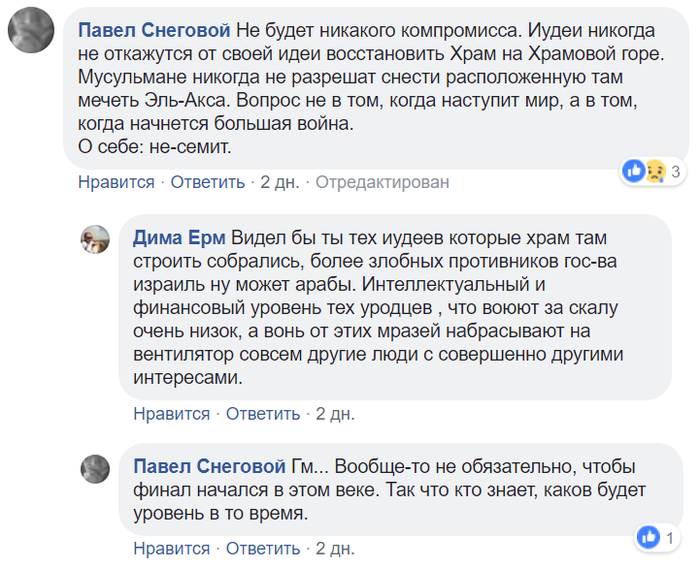Click the sad reaction emoji icon
The width and height of the screenshot is (700, 567).
click(656, 171)
